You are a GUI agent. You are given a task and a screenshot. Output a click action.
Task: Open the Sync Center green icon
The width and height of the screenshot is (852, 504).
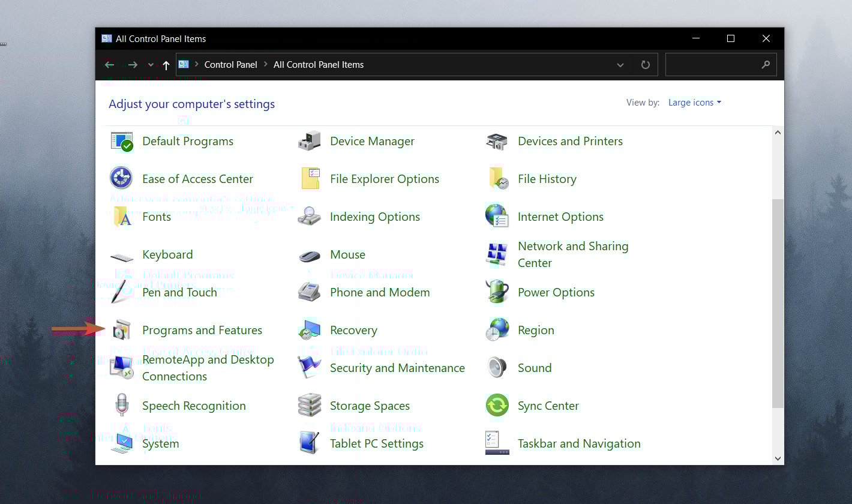click(x=497, y=406)
